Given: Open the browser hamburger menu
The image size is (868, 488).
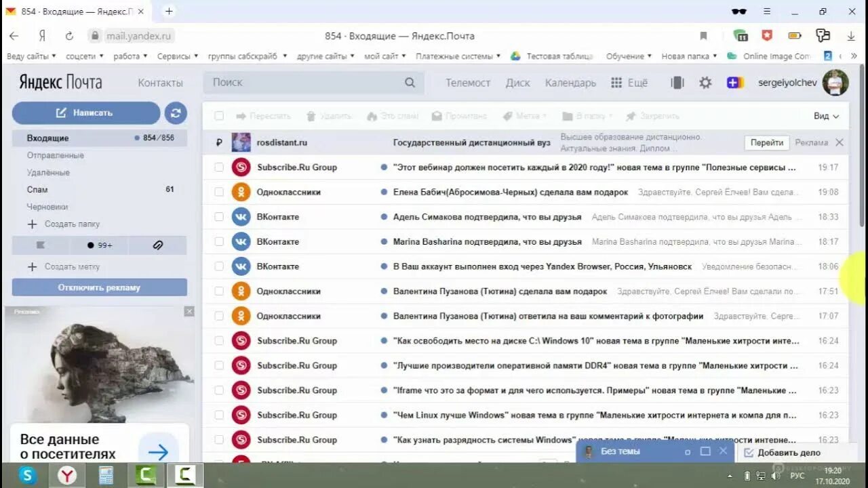Looking at the screenshot, I should (x=767, y=11).
